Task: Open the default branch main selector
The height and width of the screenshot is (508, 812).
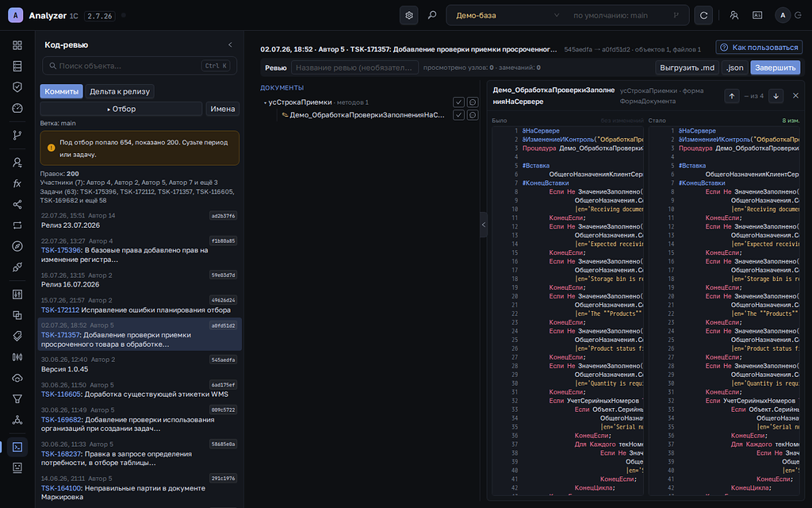Action: pyautogui.click(x=626, y=16)
